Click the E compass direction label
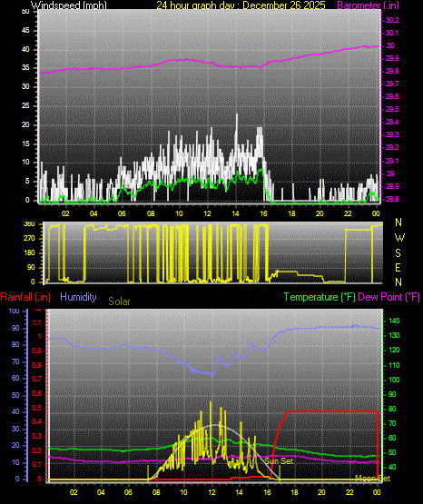 pos(398,267)
